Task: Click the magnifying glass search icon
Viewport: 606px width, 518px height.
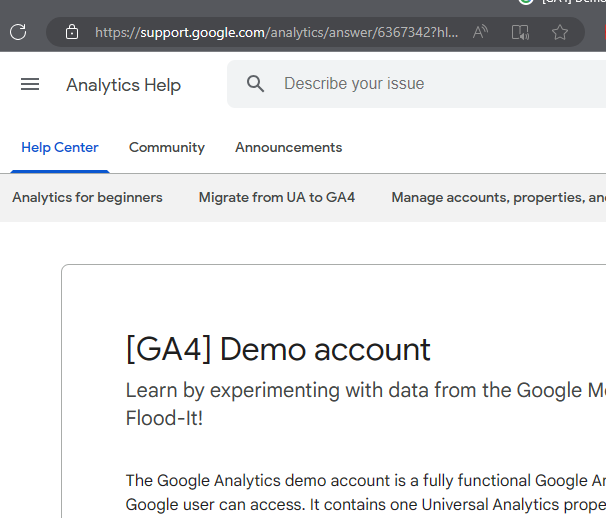Action: (x=256, y=84)
